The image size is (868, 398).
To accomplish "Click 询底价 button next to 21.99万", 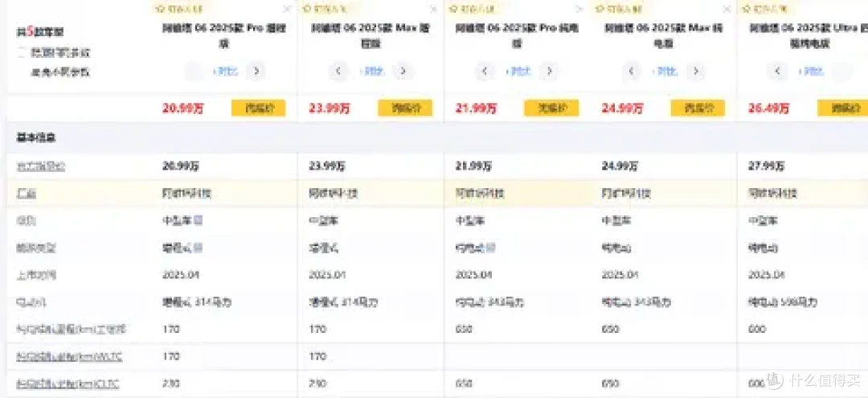I will (x=551, y=108).
